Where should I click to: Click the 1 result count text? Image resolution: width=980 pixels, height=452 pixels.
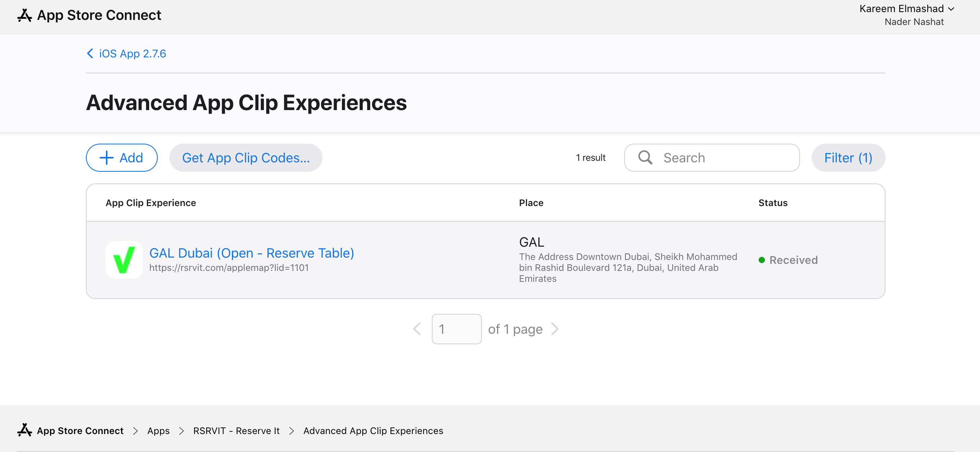[x=591, y=158]
